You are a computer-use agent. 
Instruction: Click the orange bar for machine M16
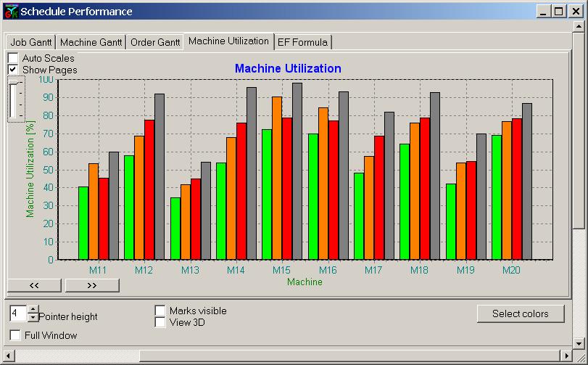coord(323,184)
